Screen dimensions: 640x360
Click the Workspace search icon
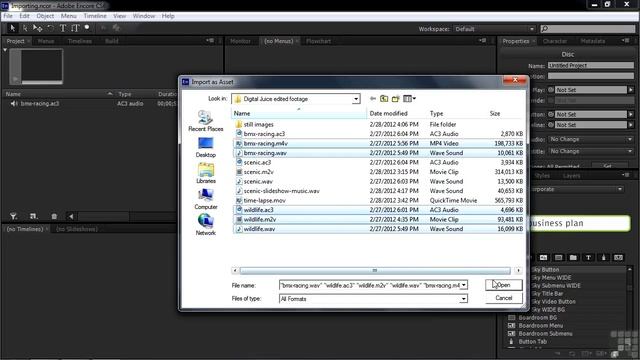[544, 29]
